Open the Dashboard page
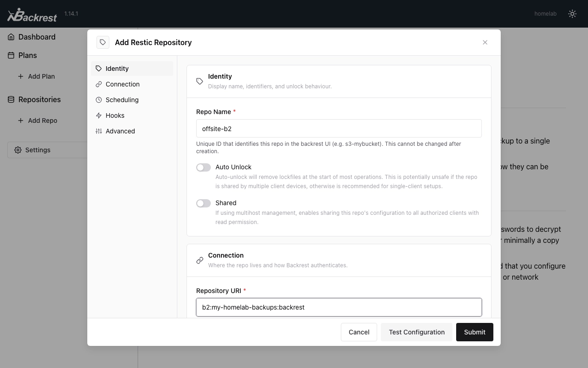Viewport: 588px width, 368px height. 37,37
